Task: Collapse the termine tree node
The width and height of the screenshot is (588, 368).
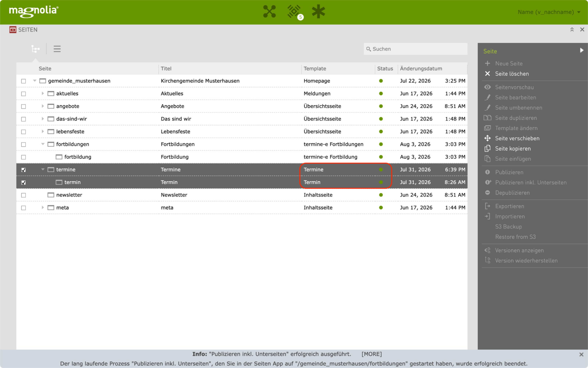Action: 43,169
